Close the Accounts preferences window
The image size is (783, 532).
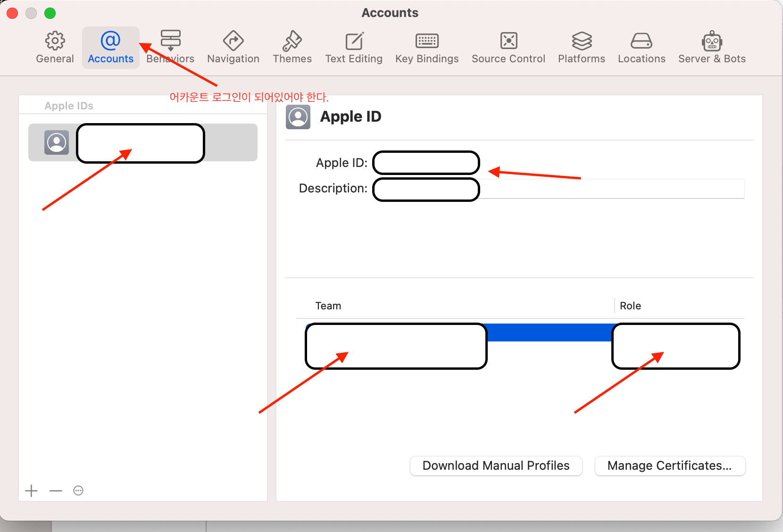pyautogui.click(x=12, y=13)
